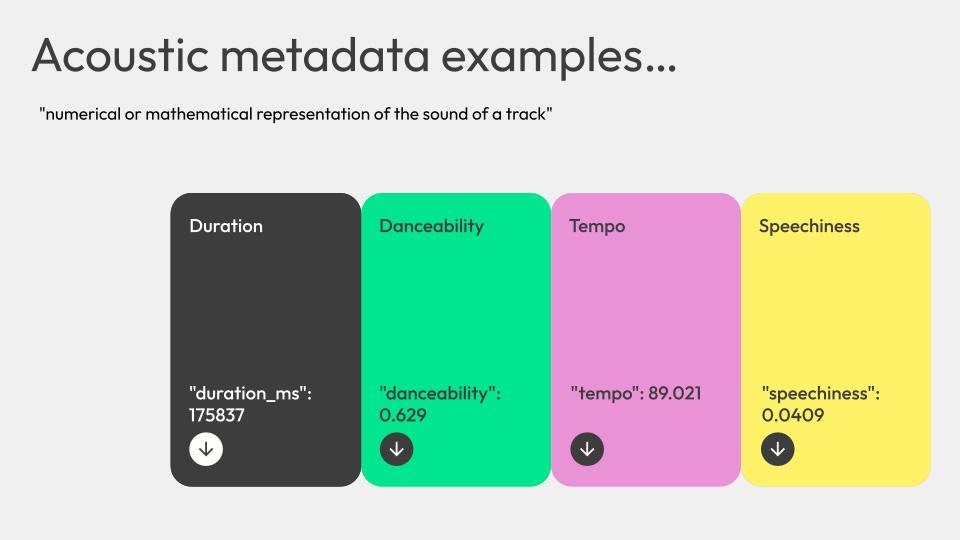Select the Duration card heading
960x540 pixels.
click(226, 226)
